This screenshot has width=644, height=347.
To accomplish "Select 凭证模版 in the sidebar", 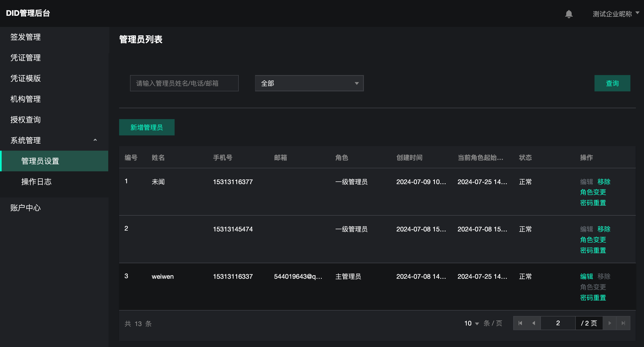I will click(26, 78).
